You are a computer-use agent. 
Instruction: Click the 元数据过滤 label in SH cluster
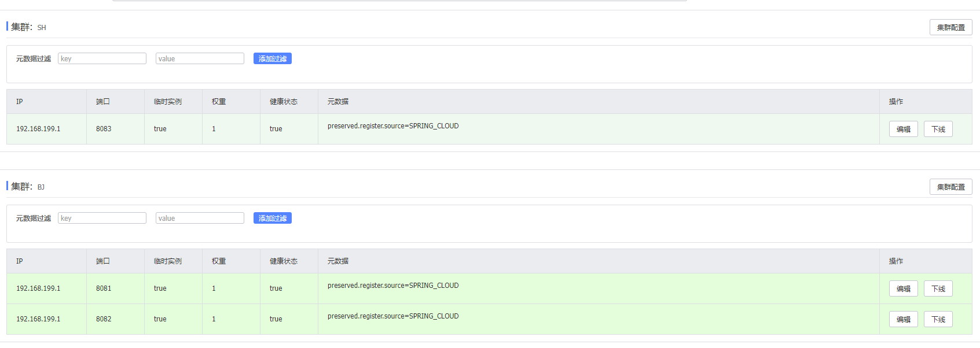[x=34, y=59]
